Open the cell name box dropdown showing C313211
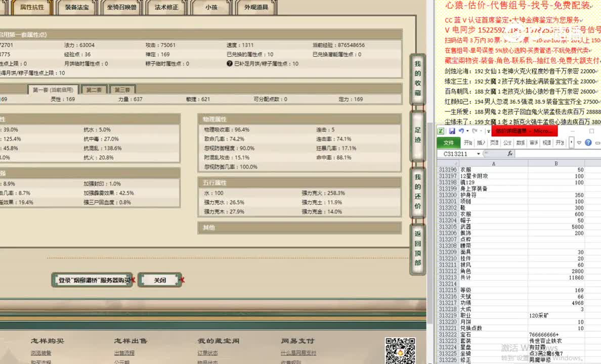Screen dimensions: 601x364 pos(479,153)
